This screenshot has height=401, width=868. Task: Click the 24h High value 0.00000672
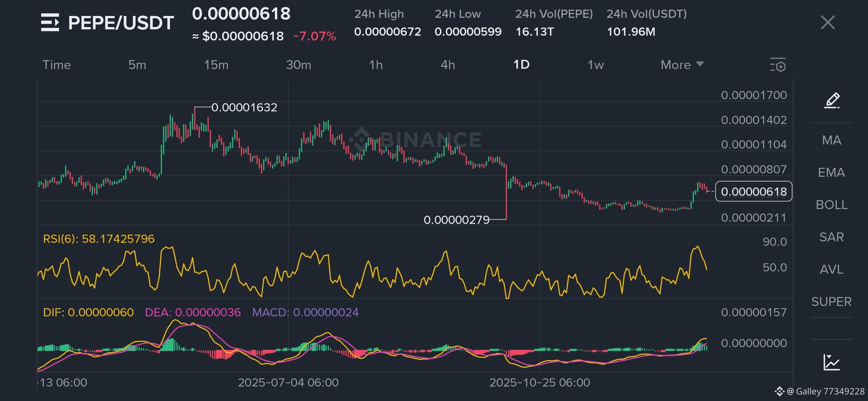[x=388, y=32]
